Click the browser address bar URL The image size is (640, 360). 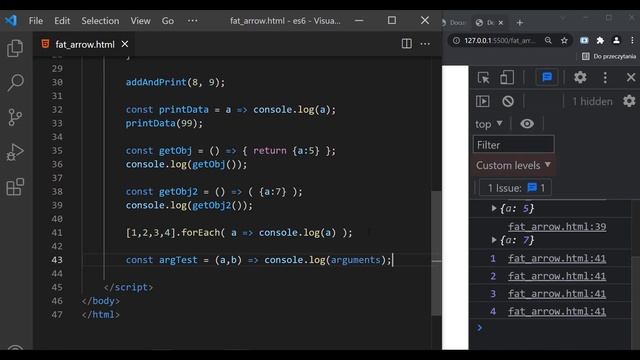[x=500, y=40]
